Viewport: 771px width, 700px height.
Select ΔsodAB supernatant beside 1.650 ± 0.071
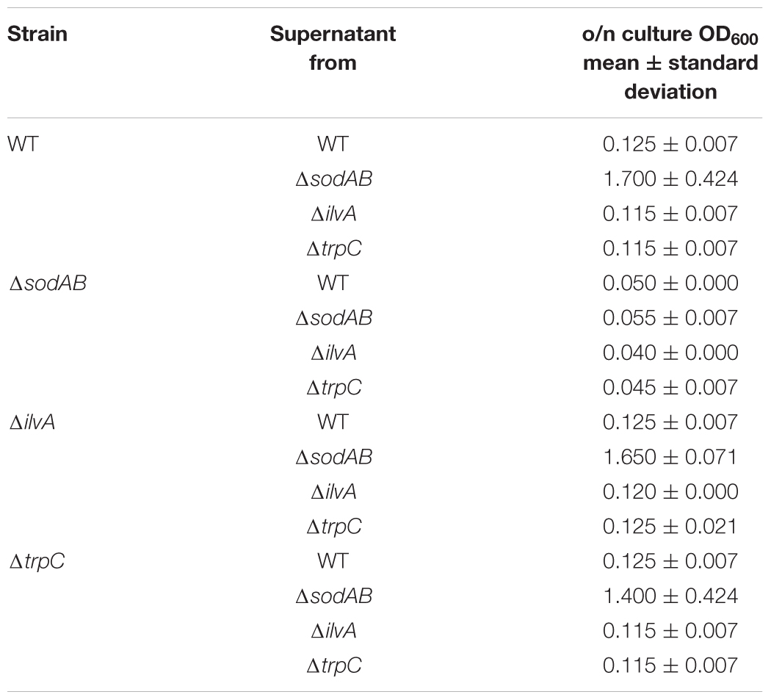334,458
